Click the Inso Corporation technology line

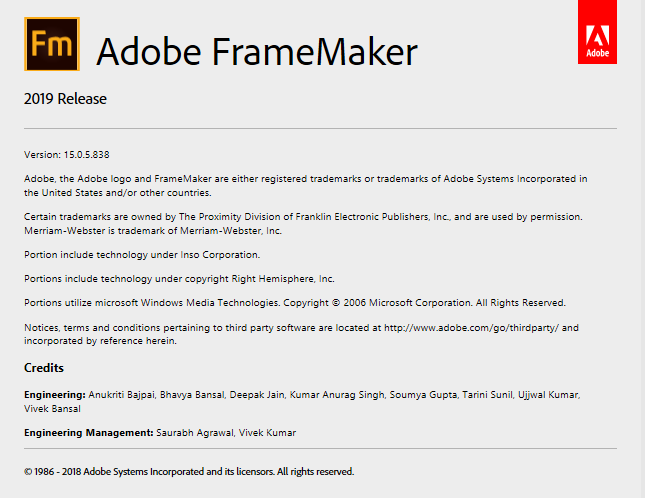tap(142, 255)
